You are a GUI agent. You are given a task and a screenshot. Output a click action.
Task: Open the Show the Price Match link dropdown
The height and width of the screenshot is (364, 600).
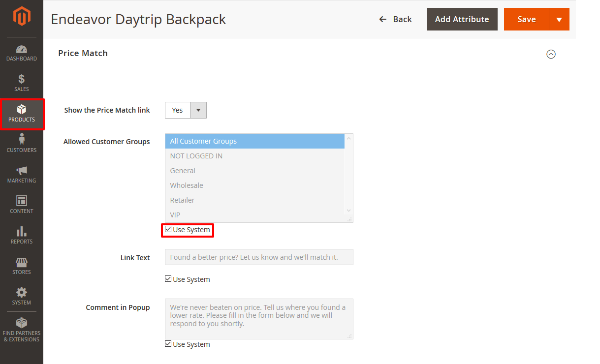186,110
